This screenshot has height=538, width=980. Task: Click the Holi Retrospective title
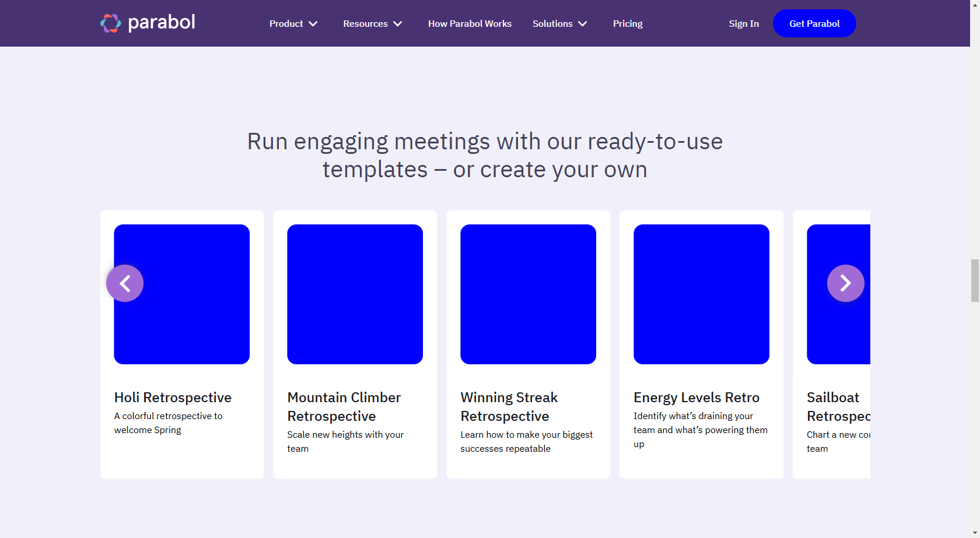[x=173, y=398]
